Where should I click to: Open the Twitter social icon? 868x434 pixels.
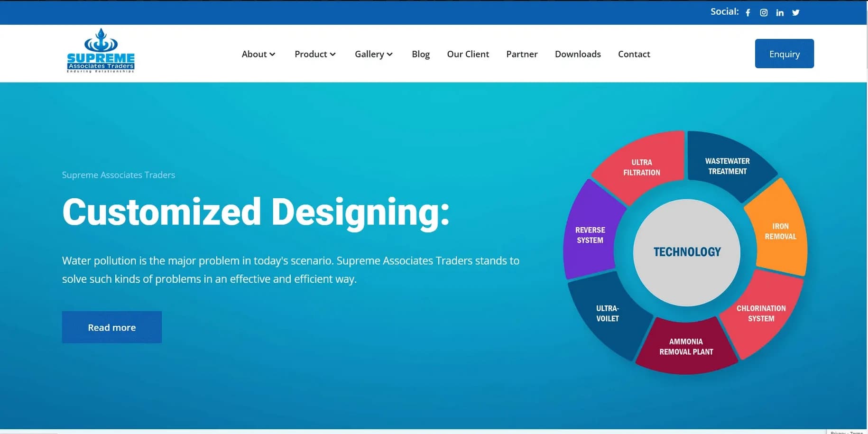click(796, 13)
